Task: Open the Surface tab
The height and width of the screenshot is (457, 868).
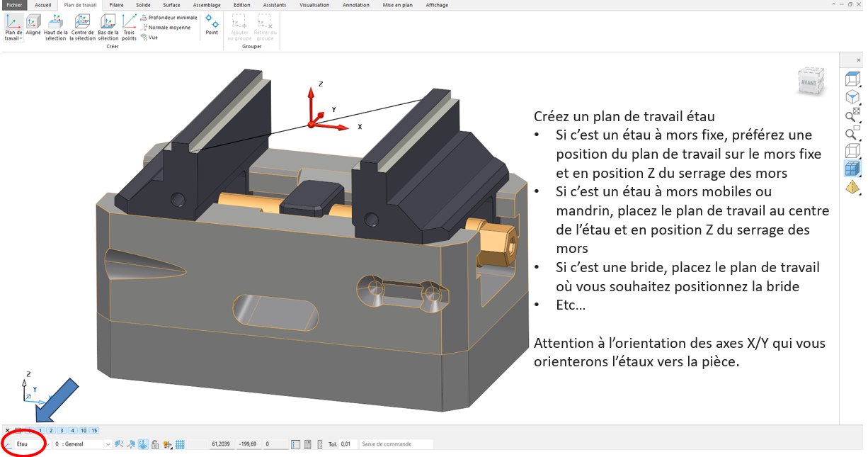Action: [171, 5]
